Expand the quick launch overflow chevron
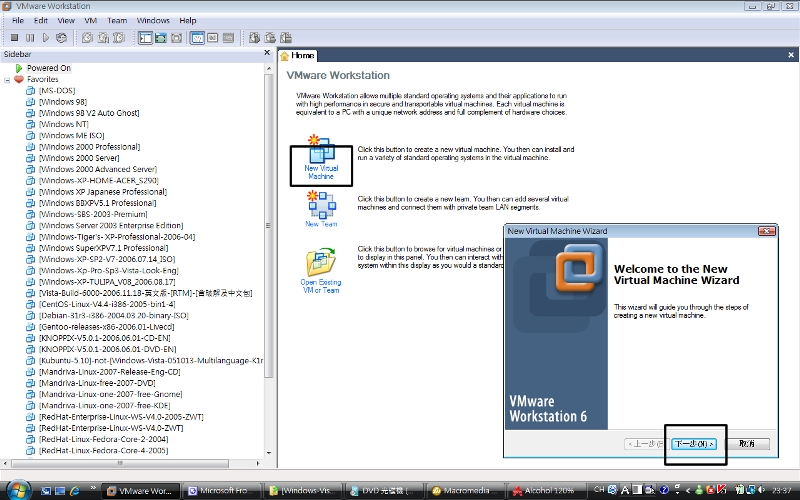The image size is (800, 500). pos(93,487)
